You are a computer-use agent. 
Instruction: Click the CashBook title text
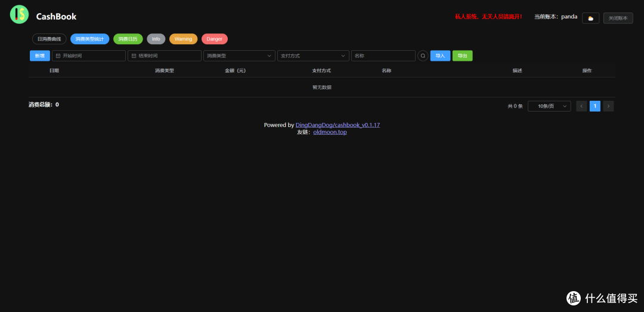click(56, 17)
